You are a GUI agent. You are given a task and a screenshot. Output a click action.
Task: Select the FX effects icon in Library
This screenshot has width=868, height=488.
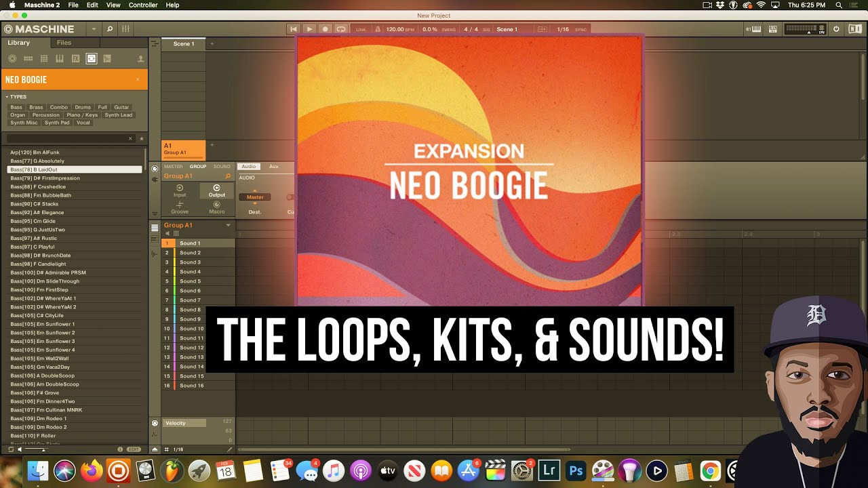(76, 59)
